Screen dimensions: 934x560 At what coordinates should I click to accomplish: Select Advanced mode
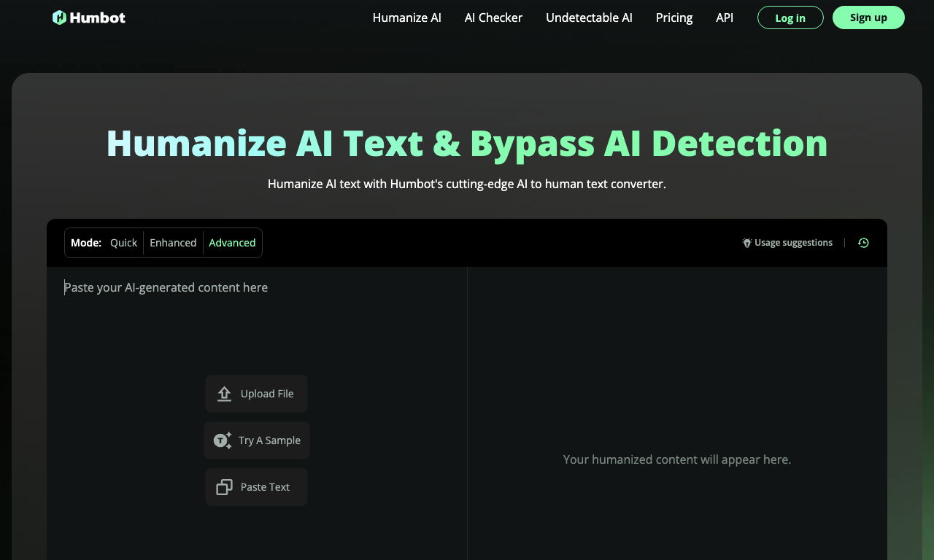pos(232,243)
